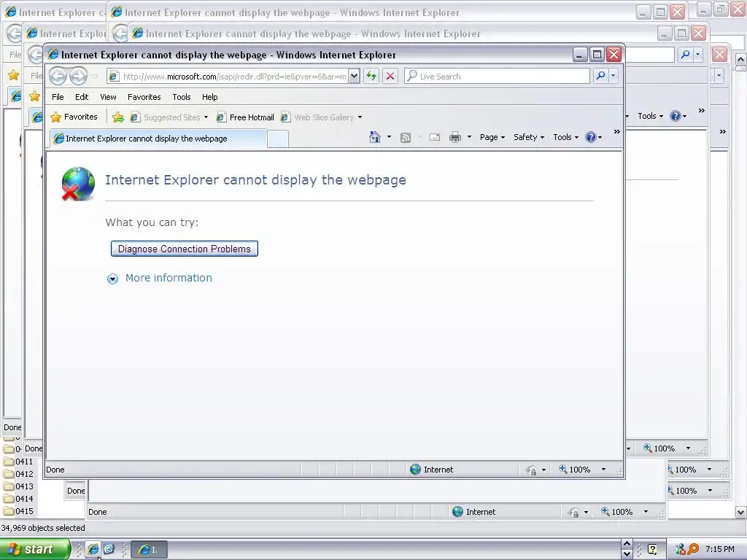Open the Page command bar menu
The width and height of the screenshot is (747, 560).
(492, 137)
